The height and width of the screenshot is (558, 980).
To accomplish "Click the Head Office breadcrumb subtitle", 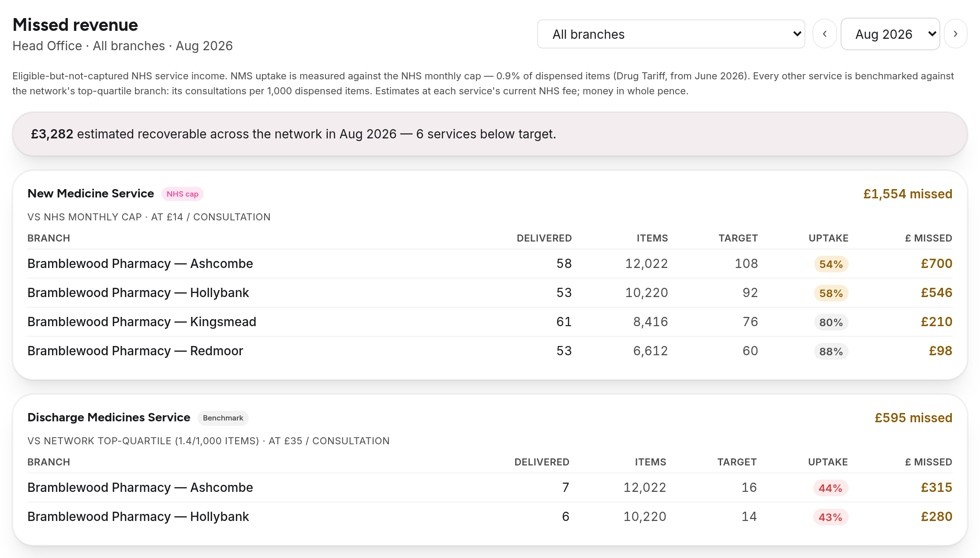I will pos(123,46).
